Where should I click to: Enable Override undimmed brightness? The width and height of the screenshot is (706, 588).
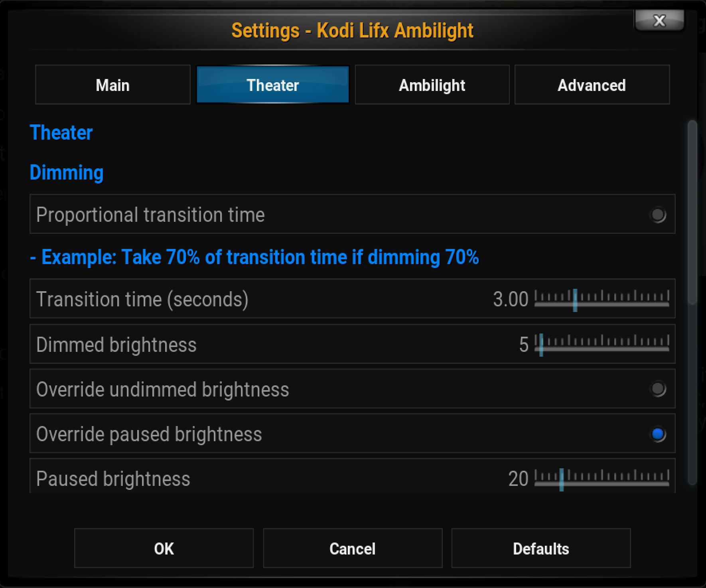[x=658, y=389]
